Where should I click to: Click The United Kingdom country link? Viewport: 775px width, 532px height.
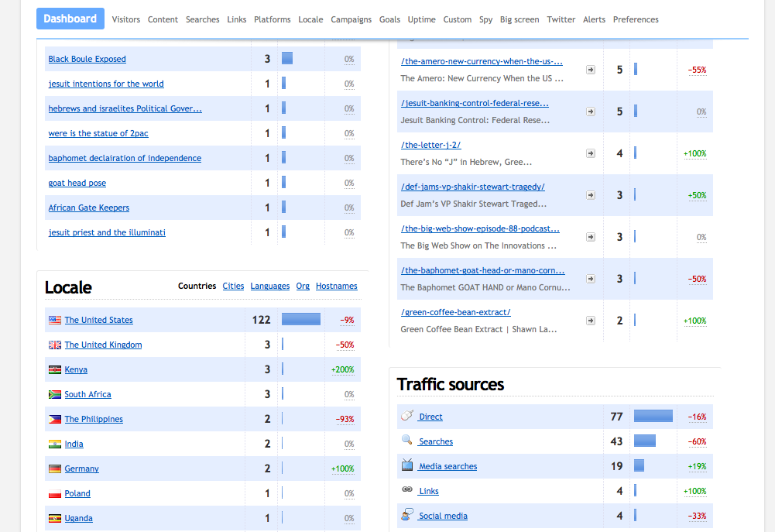click(102, 345)
